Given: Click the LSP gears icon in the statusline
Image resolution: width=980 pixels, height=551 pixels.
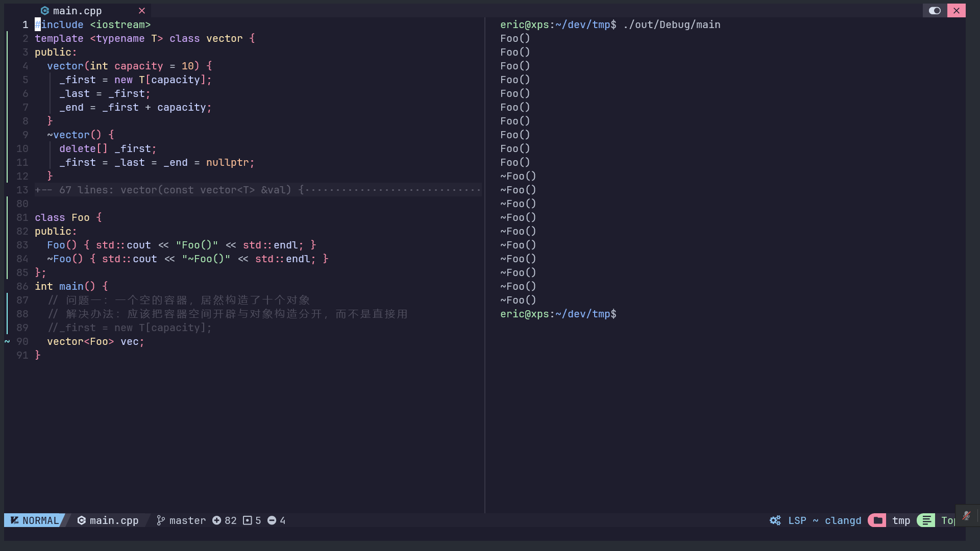Looking at the screenshot, I should click(775, 520).
